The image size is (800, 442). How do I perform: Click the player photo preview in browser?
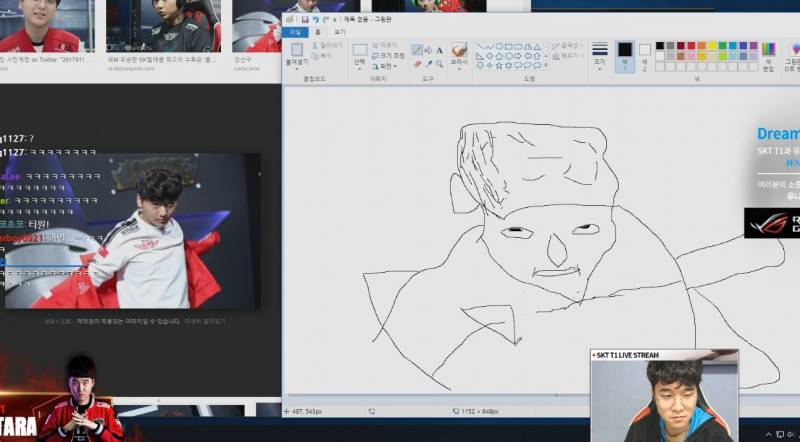point(133,231)
